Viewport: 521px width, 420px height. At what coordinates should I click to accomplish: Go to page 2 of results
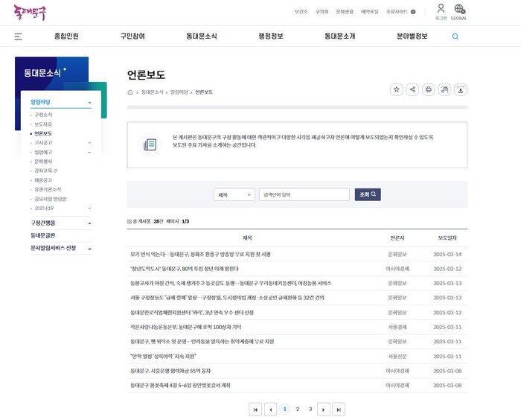(298, 409)
